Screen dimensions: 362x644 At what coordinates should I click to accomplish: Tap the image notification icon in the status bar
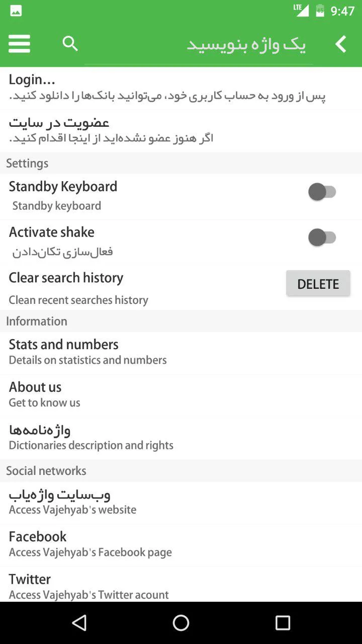pos(16,11)
